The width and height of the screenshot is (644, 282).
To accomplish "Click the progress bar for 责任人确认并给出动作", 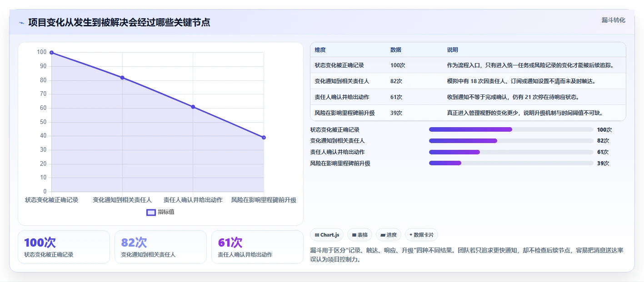I will point(511,152).
